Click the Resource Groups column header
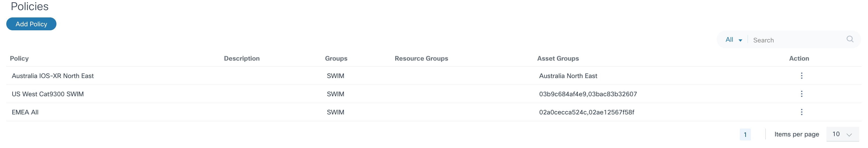The height and width of the screenshot is (148, 868). coord(421,58)
